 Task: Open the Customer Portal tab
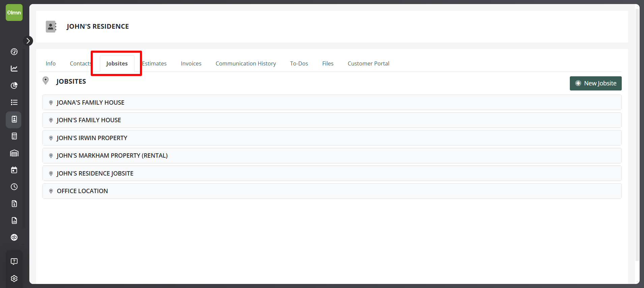point(368,63)
